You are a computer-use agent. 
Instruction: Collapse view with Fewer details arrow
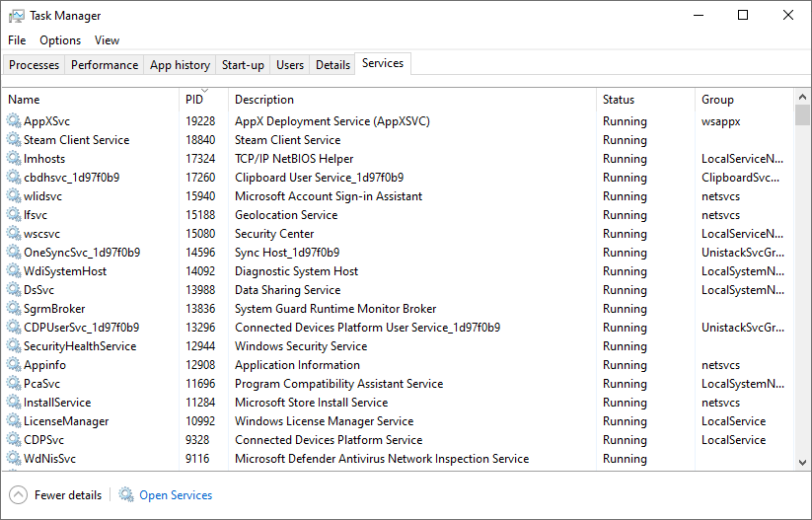pyautogui.click(x=18, y=495)
